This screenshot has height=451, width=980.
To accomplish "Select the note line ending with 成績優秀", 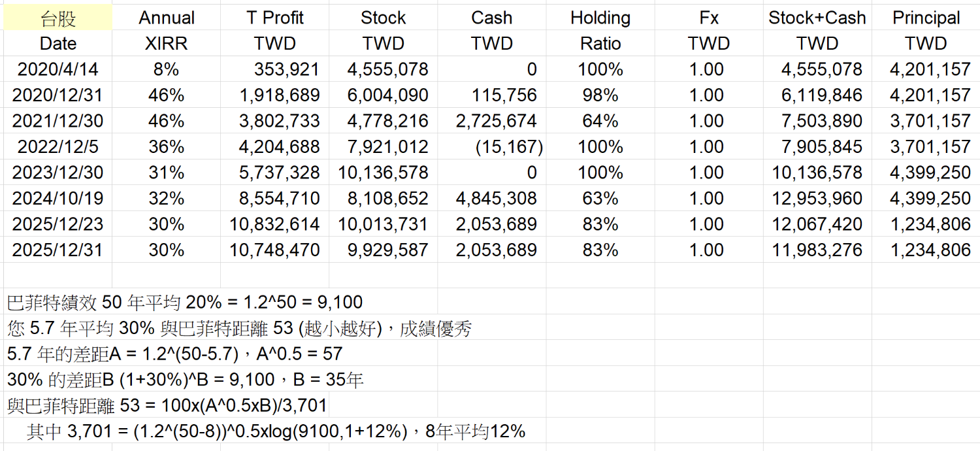I will 239,328.
